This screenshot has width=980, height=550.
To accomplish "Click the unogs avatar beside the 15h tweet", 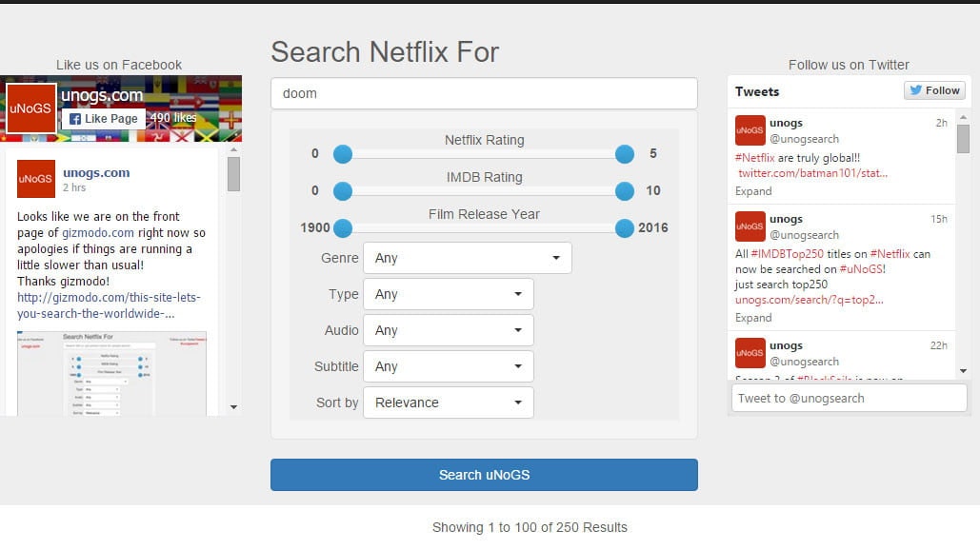I will [x=750, y=226].
